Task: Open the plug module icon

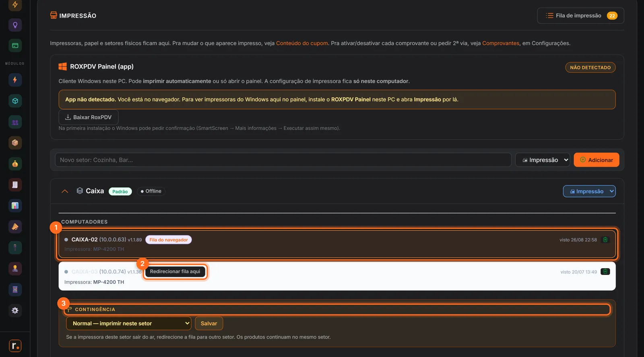Action: 15,248
